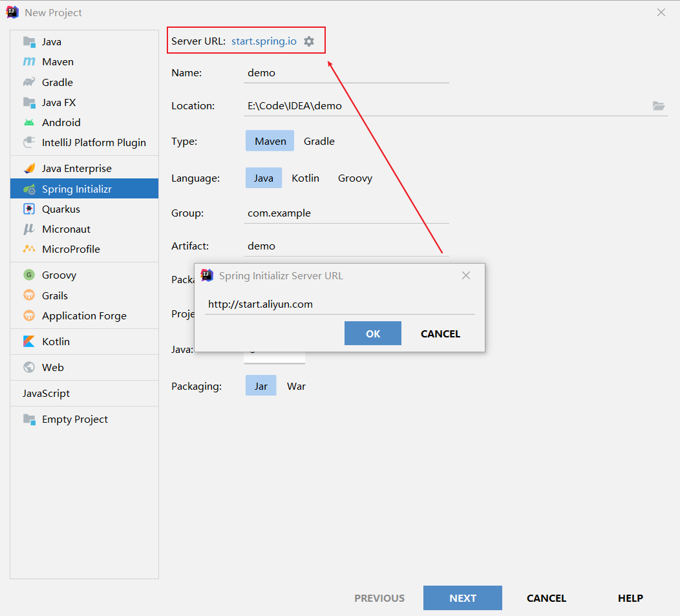Click the IntelliJ Platform Plugin icon
Viewport: 680px width, 616px height.
click(x=29, y=142)
